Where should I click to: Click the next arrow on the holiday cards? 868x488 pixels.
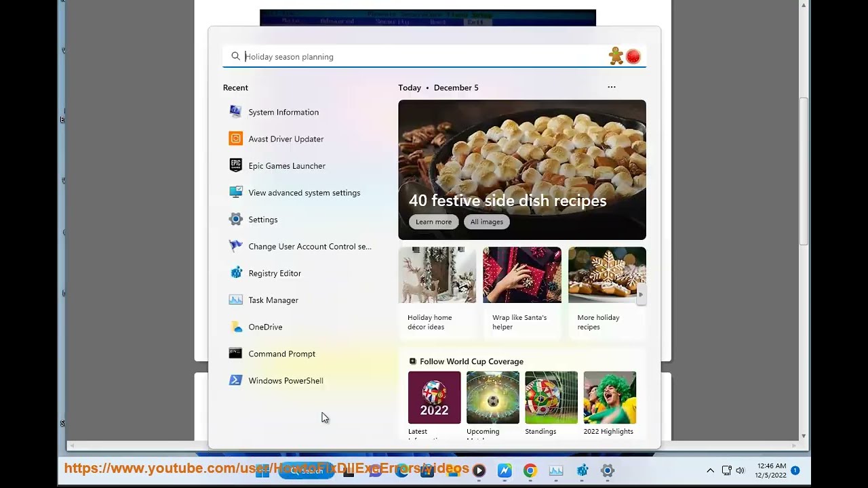coord(641,294)
